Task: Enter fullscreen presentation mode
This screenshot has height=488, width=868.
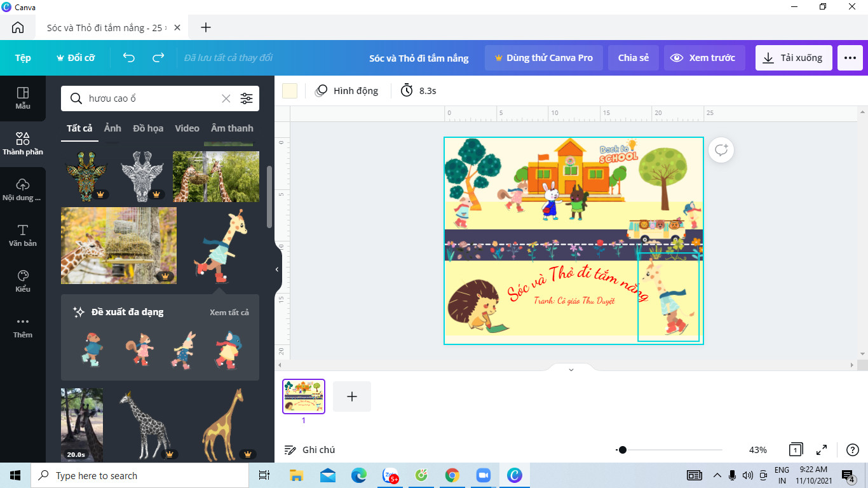Action: click(x=822, y=450)
